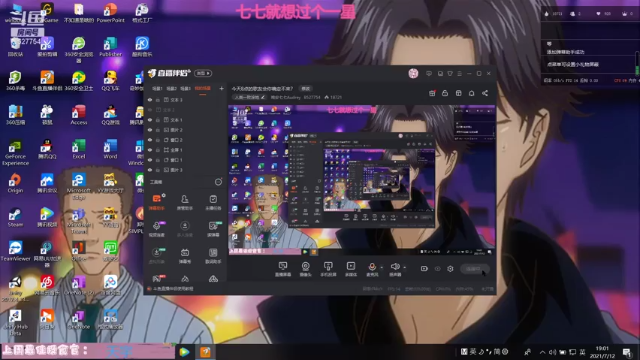
Task: Switch to the 场景2 tab
Action: pyautogui.click(x=171, y=89)
